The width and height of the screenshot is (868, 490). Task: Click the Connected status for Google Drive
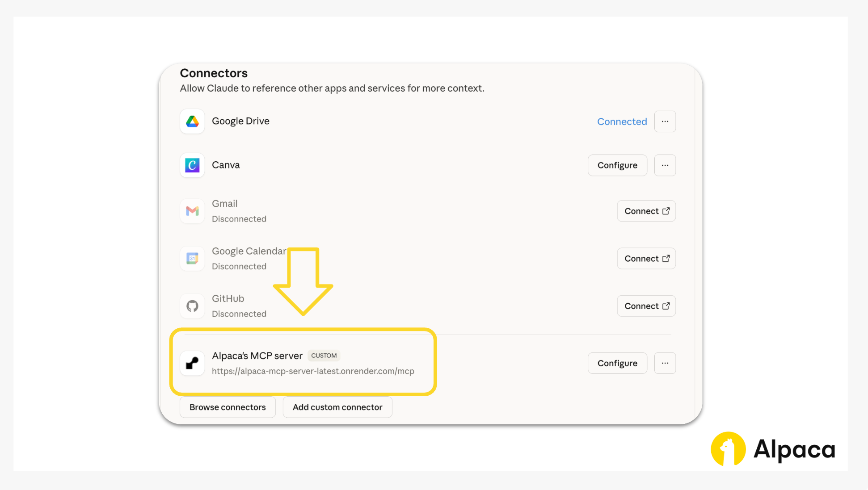[622, 121]
